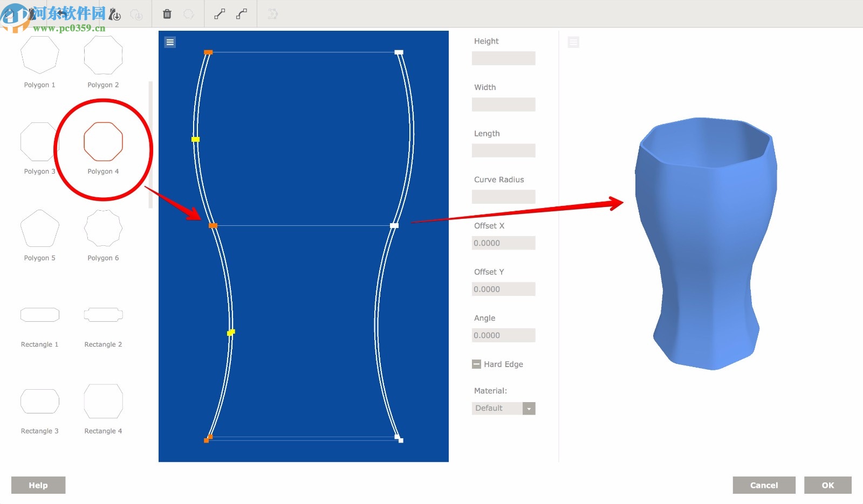Select the straight line segment tool

pyautogui.click(x=218, y=13)
